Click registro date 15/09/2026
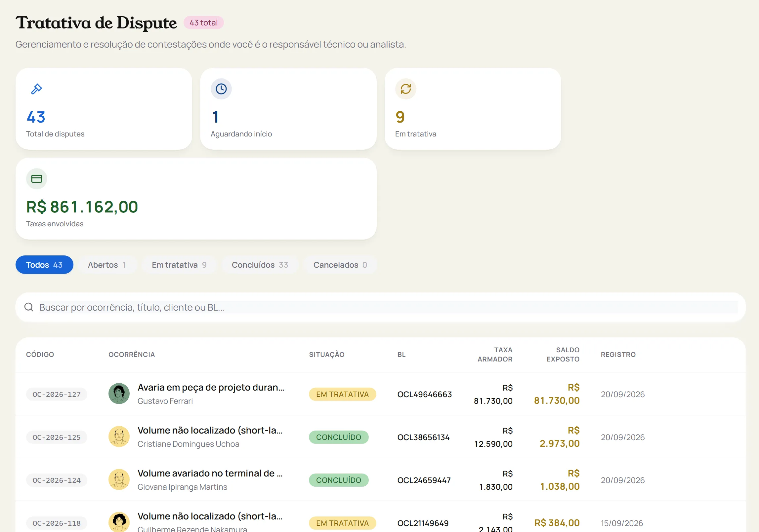Viewport: 759px width, 532px height. click(622, 523)
